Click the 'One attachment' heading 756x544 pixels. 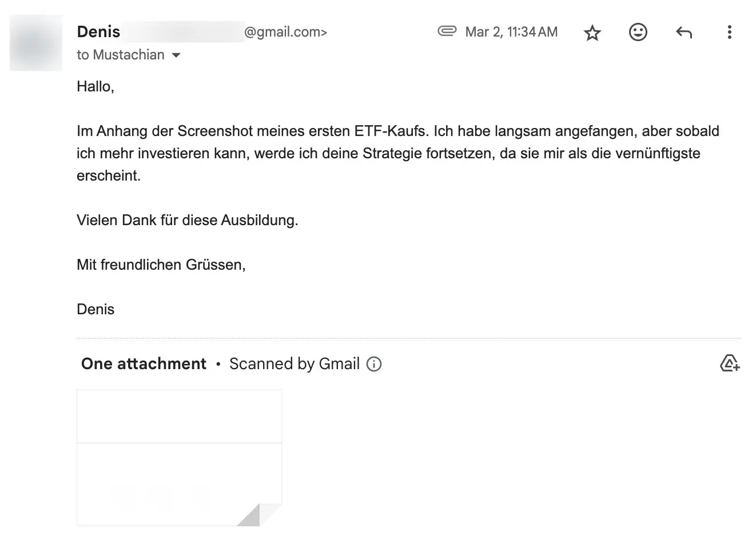144,364
